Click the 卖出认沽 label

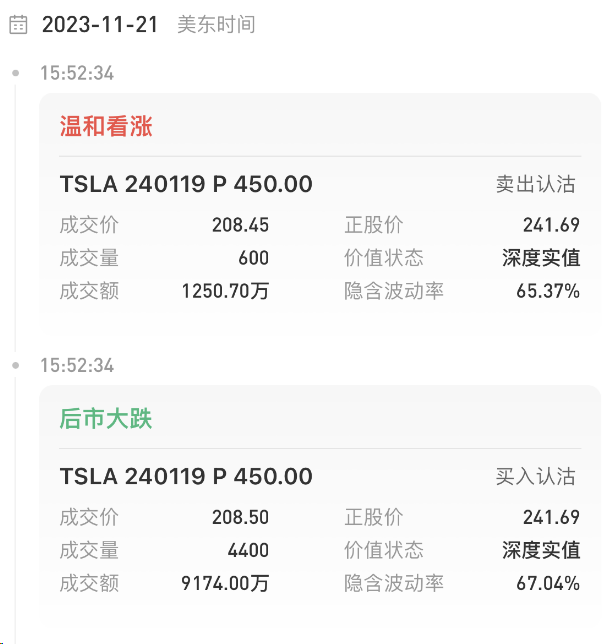[x=536, y=184]
